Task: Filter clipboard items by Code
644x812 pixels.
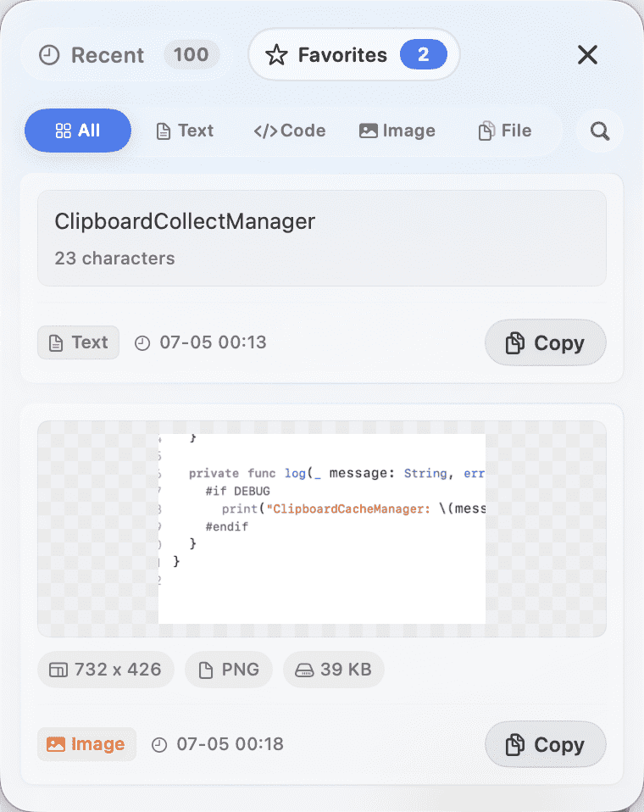Action: [x=290, y=131]
